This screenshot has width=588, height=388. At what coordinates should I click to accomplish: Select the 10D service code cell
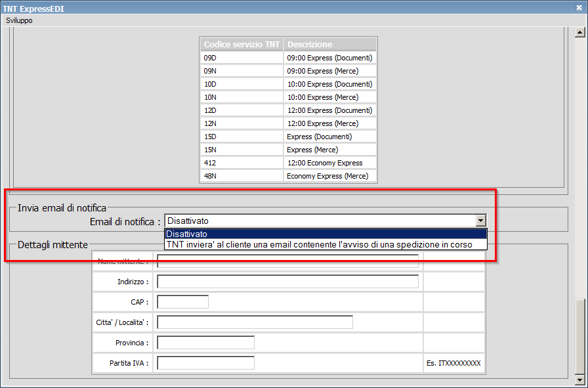[x=241, y=84]
